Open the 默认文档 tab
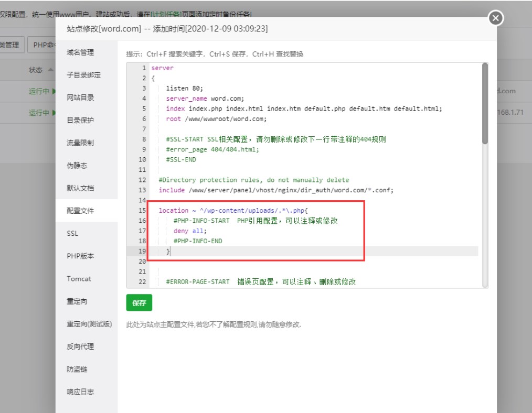This screenshot has height=413, width=532. pyautogui.click(x=80, y=188)
